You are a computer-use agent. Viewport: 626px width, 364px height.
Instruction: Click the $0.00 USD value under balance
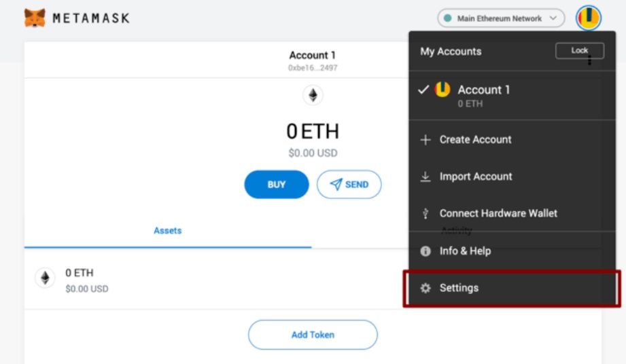click(313, 153)
